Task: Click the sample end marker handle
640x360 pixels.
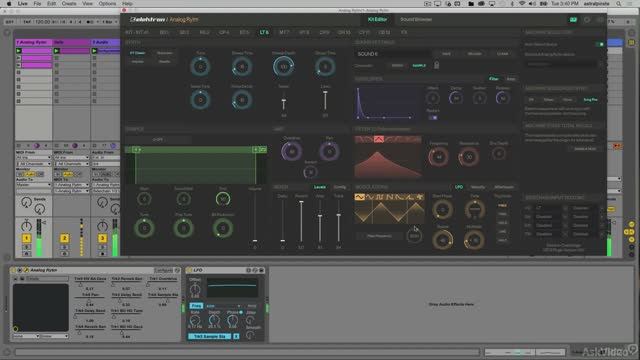Action: click(256, 150)
